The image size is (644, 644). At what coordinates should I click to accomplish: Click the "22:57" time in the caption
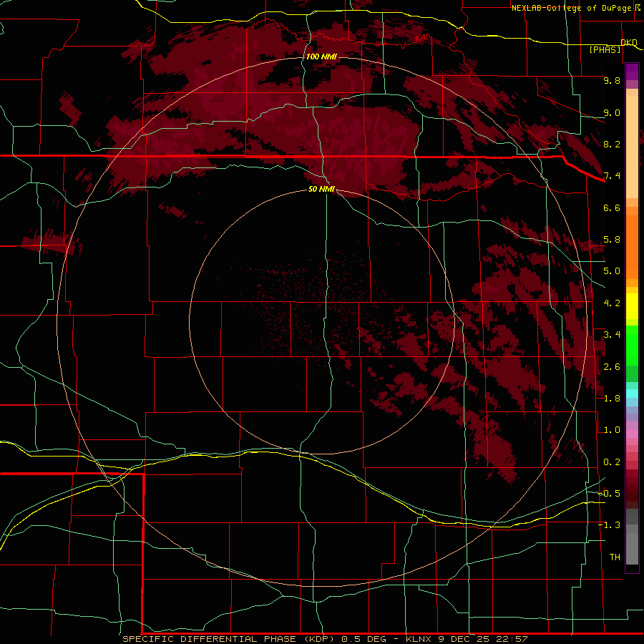coord(512,639)
